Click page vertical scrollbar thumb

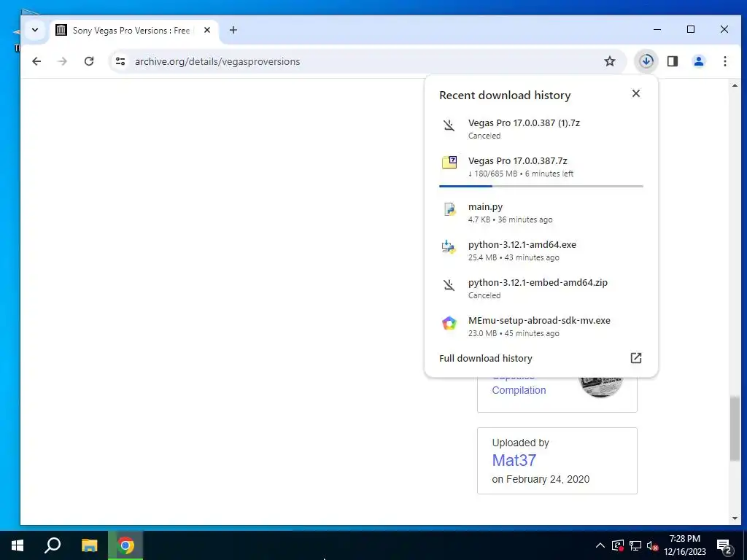[735, 428]
